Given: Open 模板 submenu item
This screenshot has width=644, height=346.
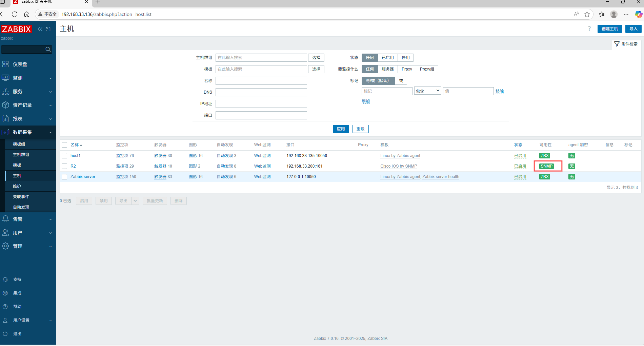Looking at the screenshot, I should [17, 165].
